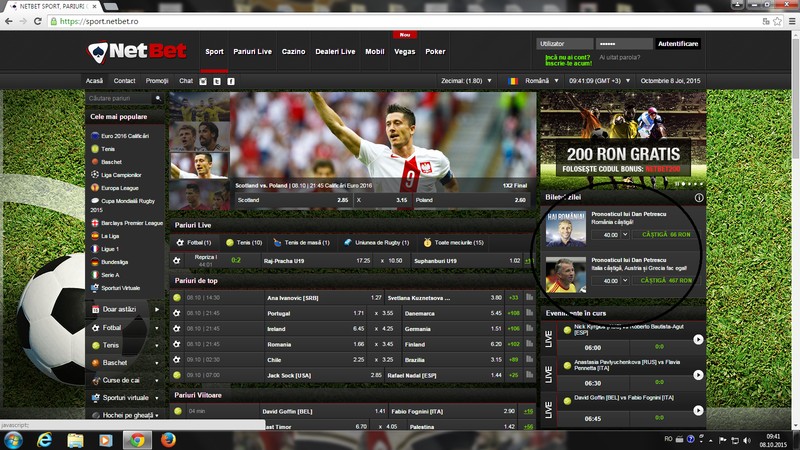Click the info icon in Biletul zilei
This screenshot has width=800, height=450.
(x=699, y=197)
